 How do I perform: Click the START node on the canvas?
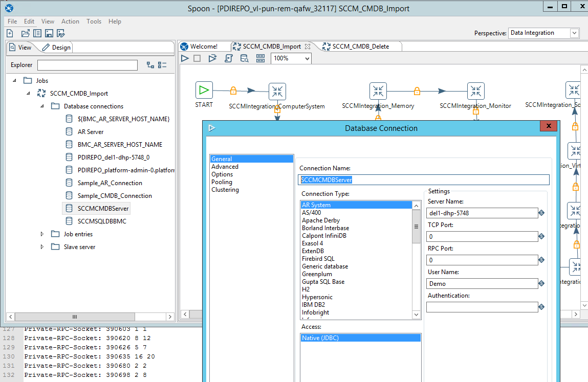click(204, 91)
